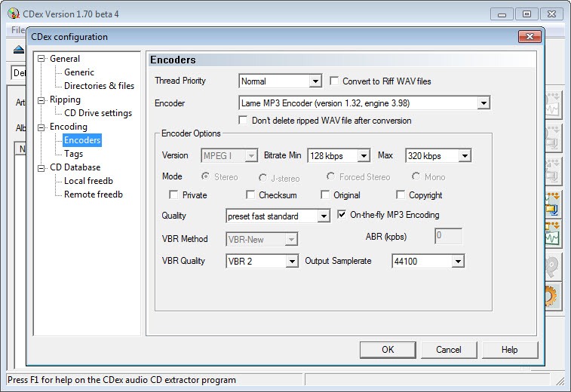This screenshot has height=392, width=571.
Task: Click the Help button
Action: [510, 350]
